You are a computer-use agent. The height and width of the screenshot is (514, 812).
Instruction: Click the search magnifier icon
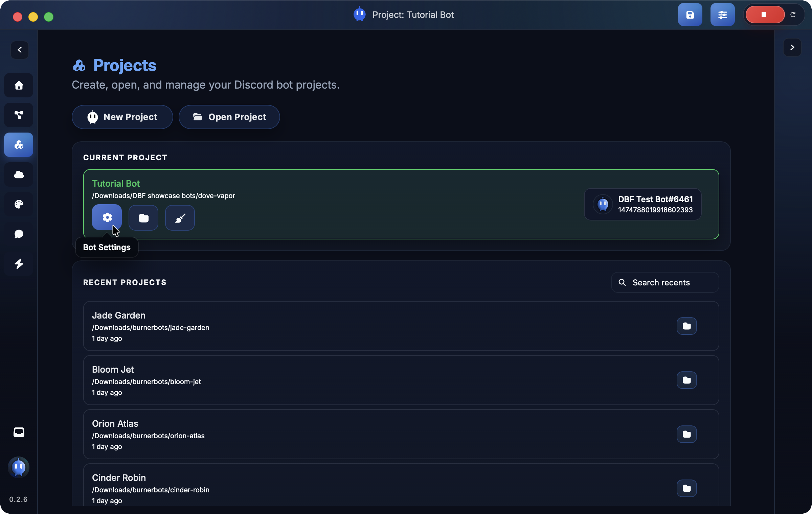[x=622, y=282]
